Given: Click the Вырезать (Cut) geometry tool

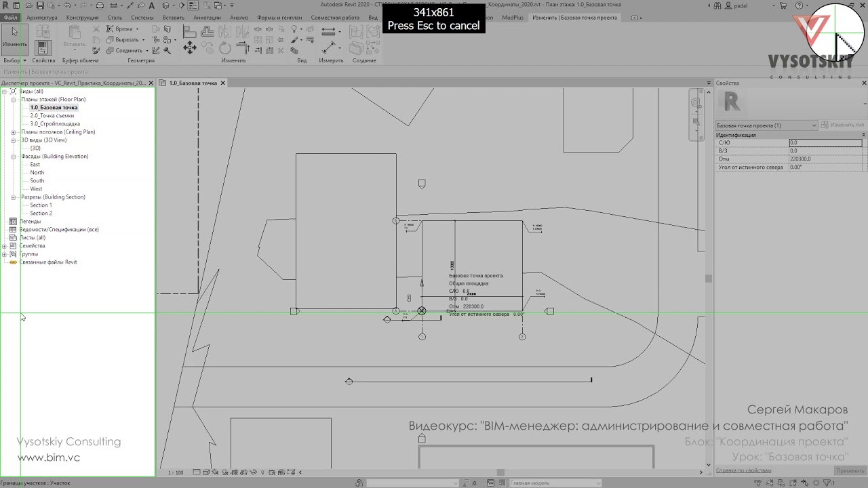Looking at the screenshot, I should [125, 39].
